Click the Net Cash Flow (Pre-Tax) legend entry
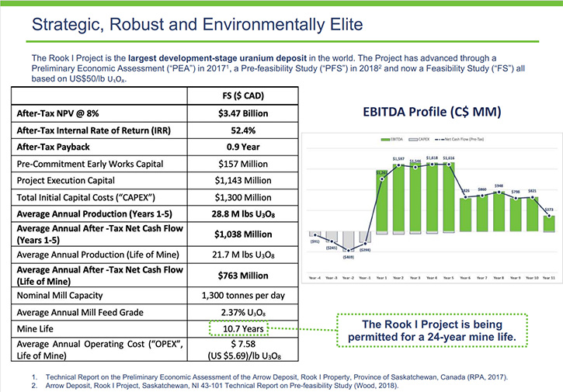Screen dimensions: 563x392 click(459, 139)
